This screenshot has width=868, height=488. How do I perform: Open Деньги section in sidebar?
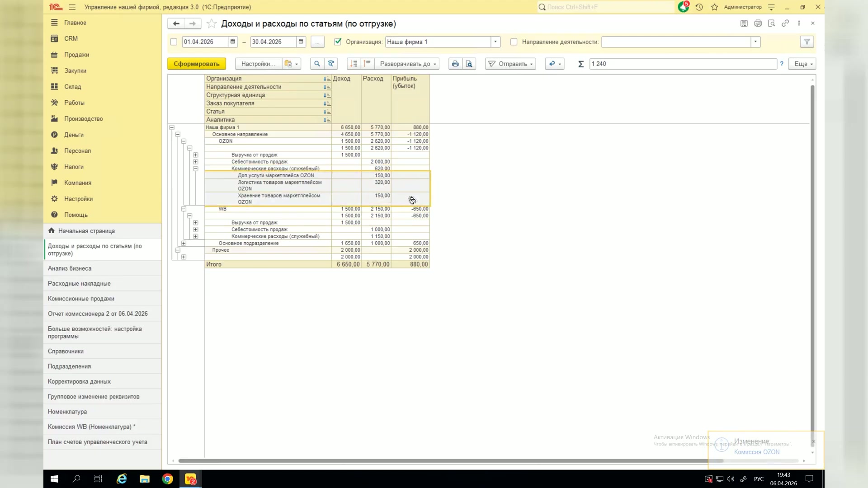74,135
